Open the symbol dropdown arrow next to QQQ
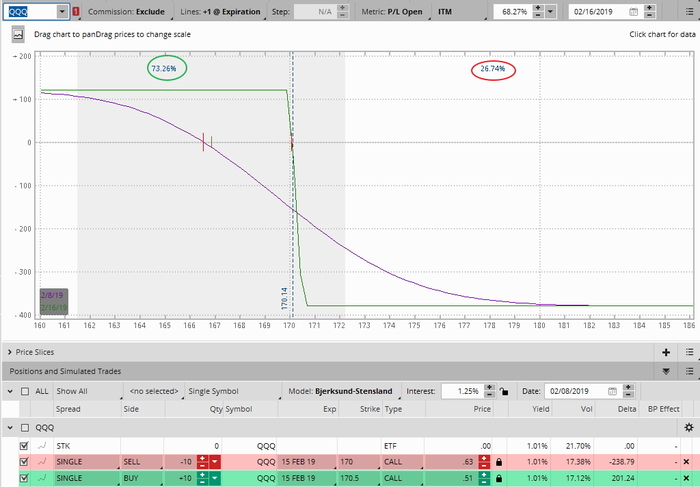Viewport: 700px width, 487px height. 62,12
